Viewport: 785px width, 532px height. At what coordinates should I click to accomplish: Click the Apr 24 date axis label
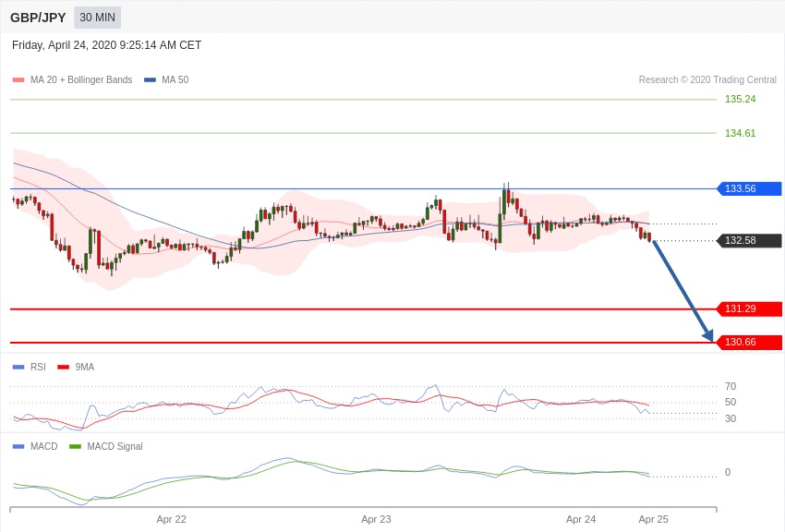point(581,519)
